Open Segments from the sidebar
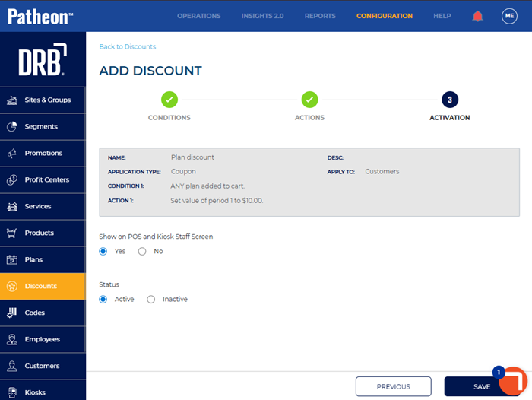This screenshot has width=532, height=400. point(43,126)
